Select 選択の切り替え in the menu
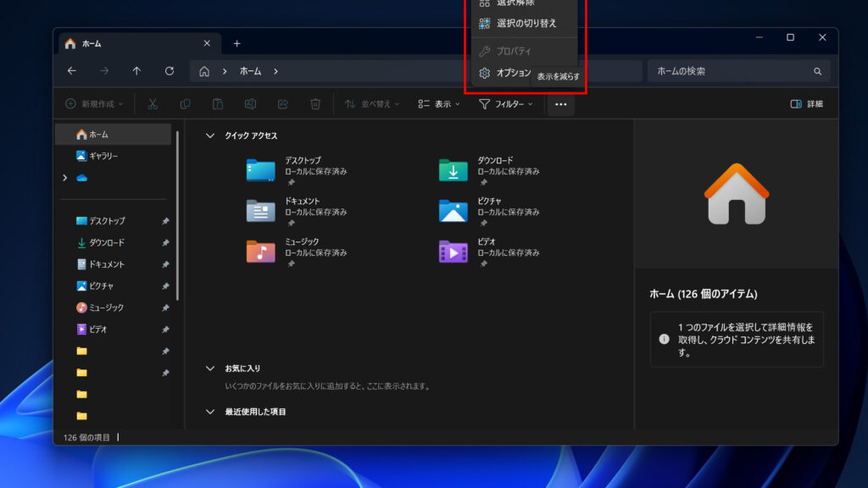This screenshot has height=488, width=868. click(x=525, y=23)
